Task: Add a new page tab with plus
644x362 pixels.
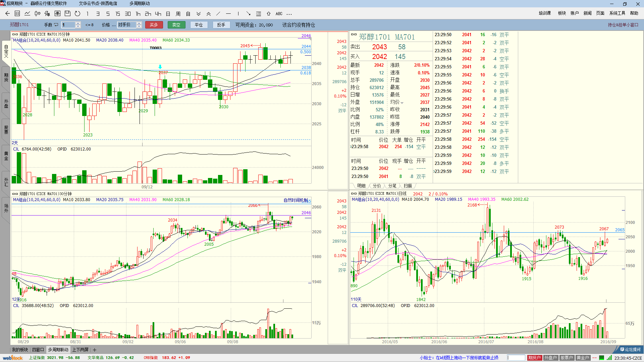Action: [95, 350]
